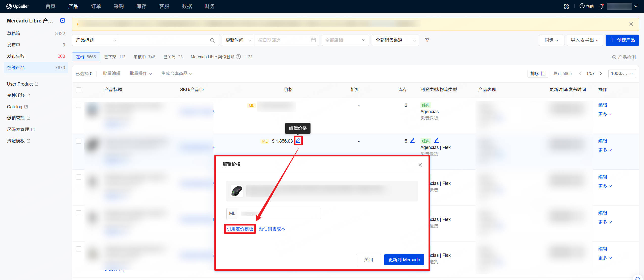Dismiss the yellow notice banner
Image resolution: width=644 pixels, height=280 pixels.
(x=631, y=24)
